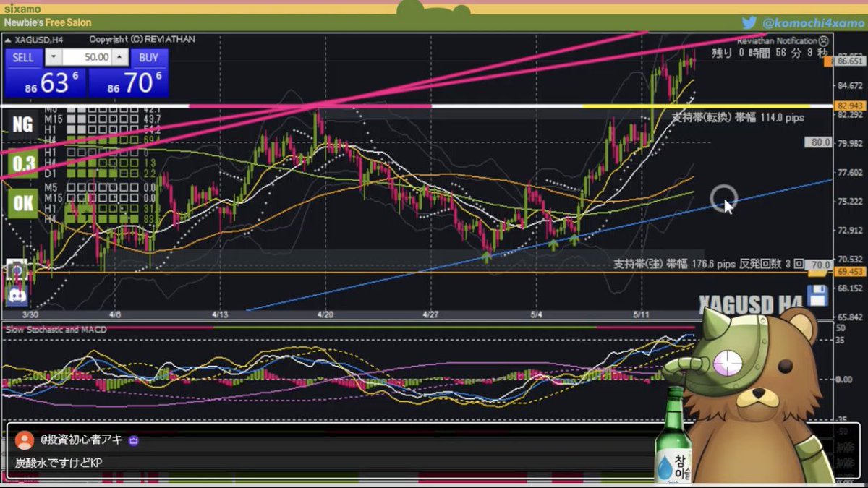This screenshot has width=868, height=488.
Task: Click the Twitter bird icon
Action: [x=749, y=22]
